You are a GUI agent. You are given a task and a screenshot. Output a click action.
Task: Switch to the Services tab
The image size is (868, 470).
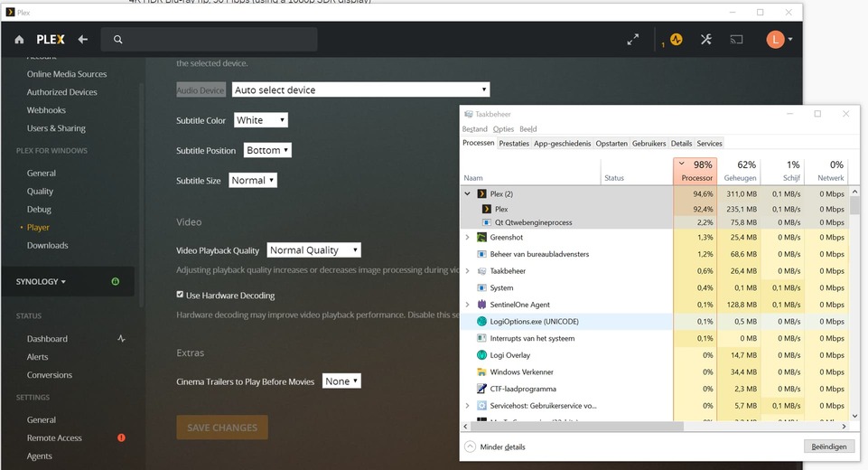pos(709,144)
